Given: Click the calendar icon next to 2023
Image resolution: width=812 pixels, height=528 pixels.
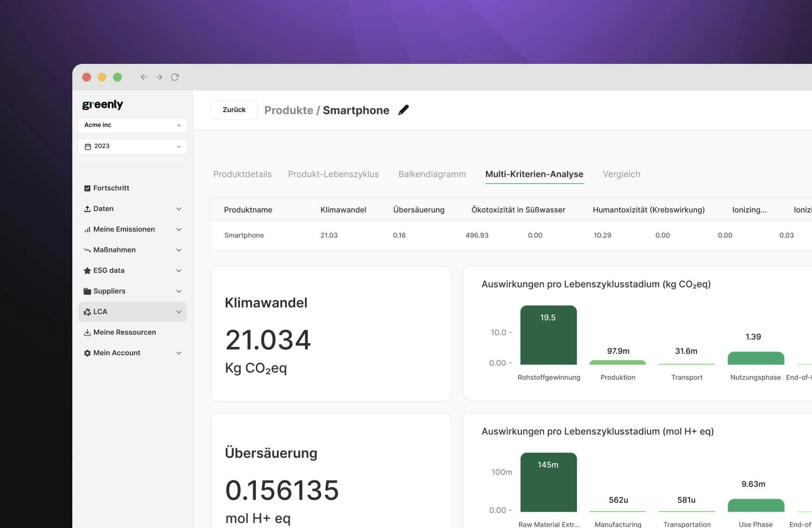Looking at the screenshot, I should coord(88,146).
